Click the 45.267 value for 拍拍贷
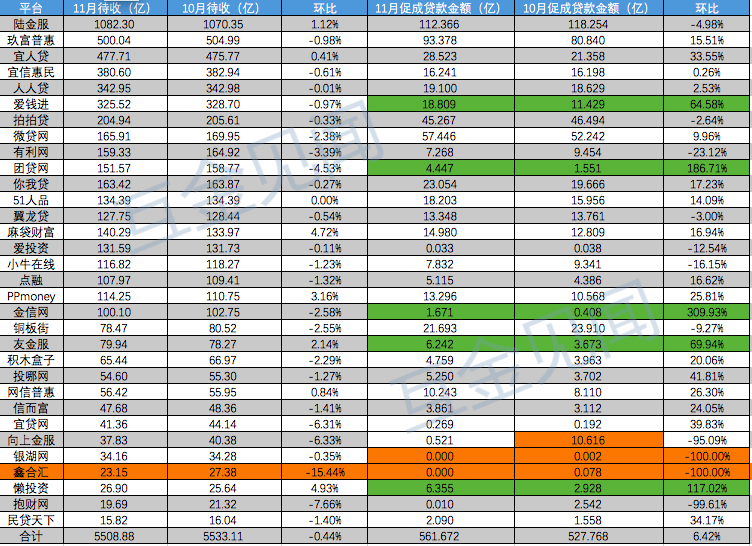Screen dimensions: 752x546 click(441, 120)
